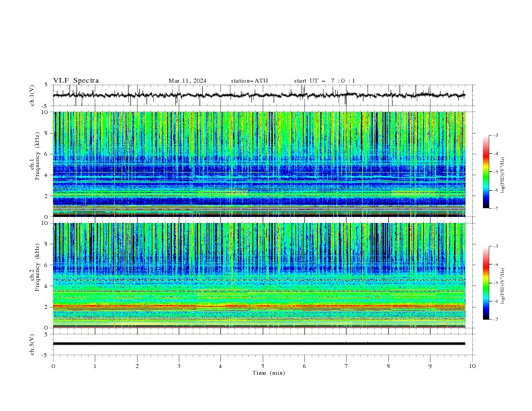532x411 pixels.
Task: Click the upper PSD color scale bar
Action: (x=486, y=172)
